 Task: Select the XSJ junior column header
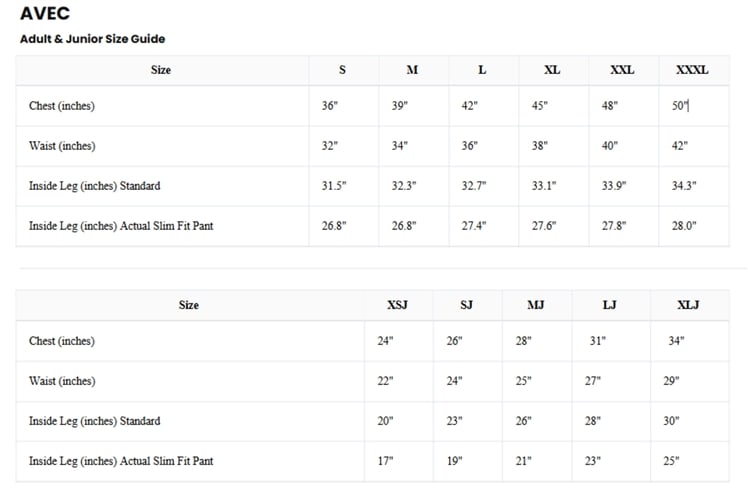point(397,305)
